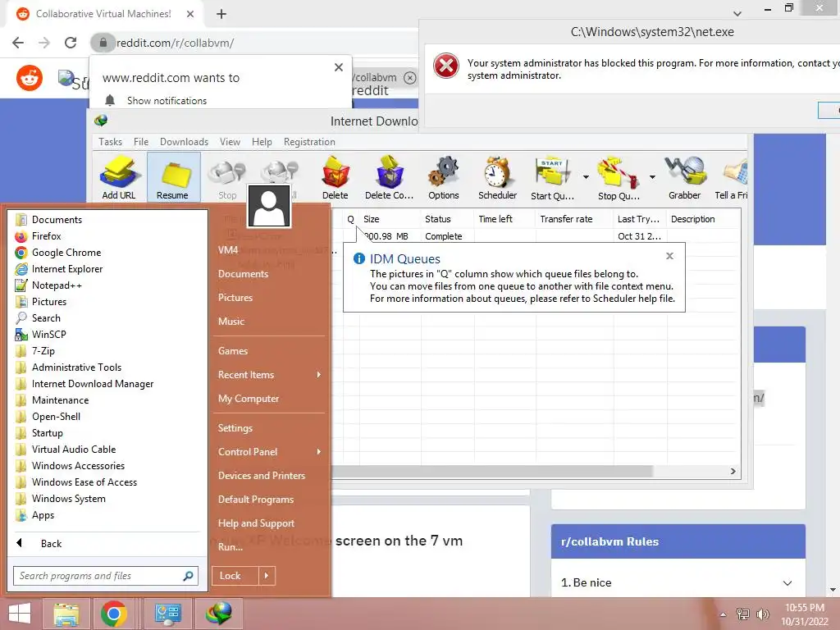Image resolution: width=840 pixels, height=630 pixels.
Task: Open File Explorer from the taskbar
Action: 67,614
